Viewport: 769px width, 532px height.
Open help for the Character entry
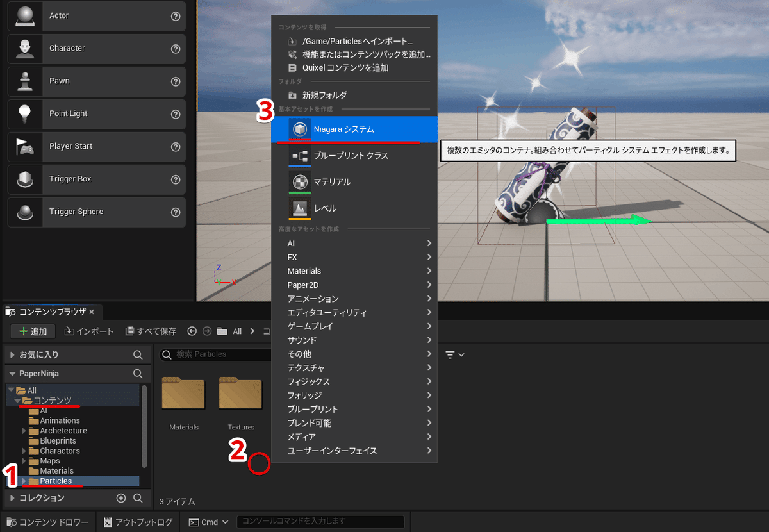176,49
